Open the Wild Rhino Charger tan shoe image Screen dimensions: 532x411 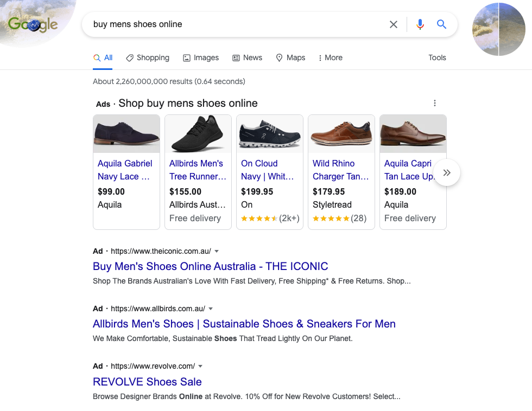[x=341, y=134]
